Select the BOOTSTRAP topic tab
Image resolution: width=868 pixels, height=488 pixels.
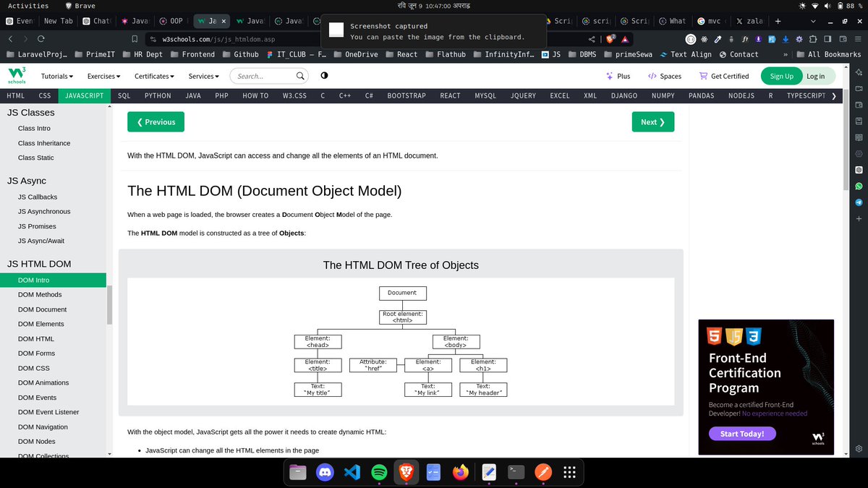[x=407, y=95]
